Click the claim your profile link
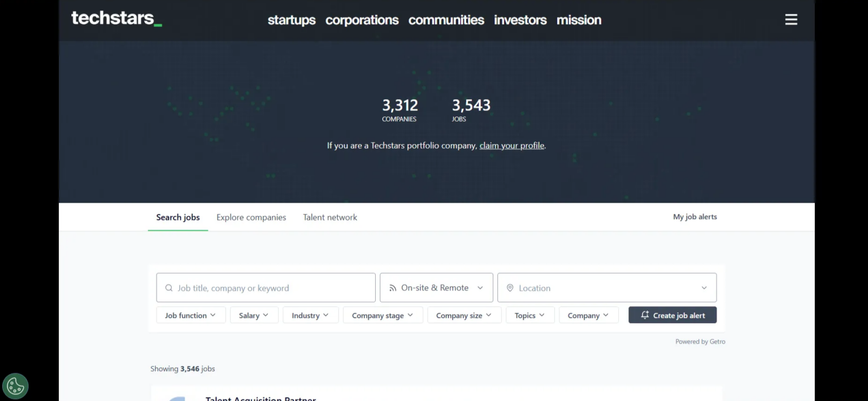 click(x=511, y=145)
